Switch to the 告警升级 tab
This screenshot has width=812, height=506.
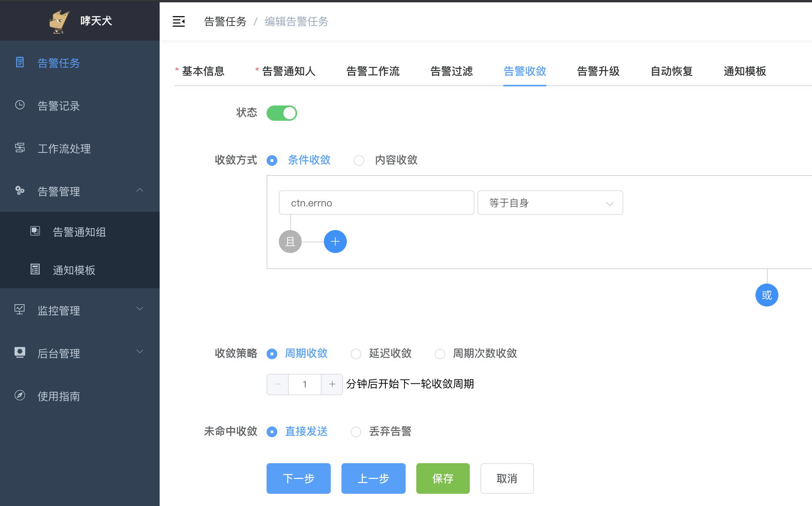pyautogui.click(x=598, y=71)
